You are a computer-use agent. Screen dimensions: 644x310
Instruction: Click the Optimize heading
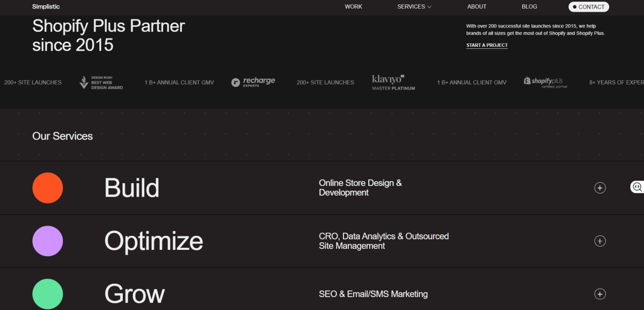coord(154,241)
